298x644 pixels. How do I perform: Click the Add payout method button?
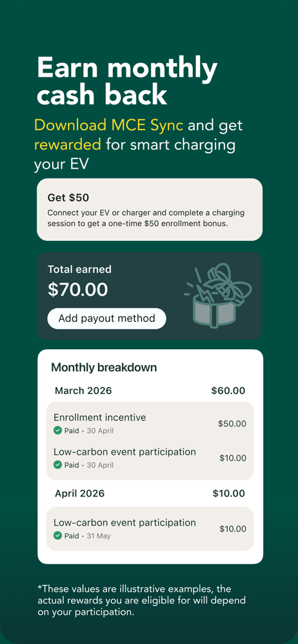point(106,318)
